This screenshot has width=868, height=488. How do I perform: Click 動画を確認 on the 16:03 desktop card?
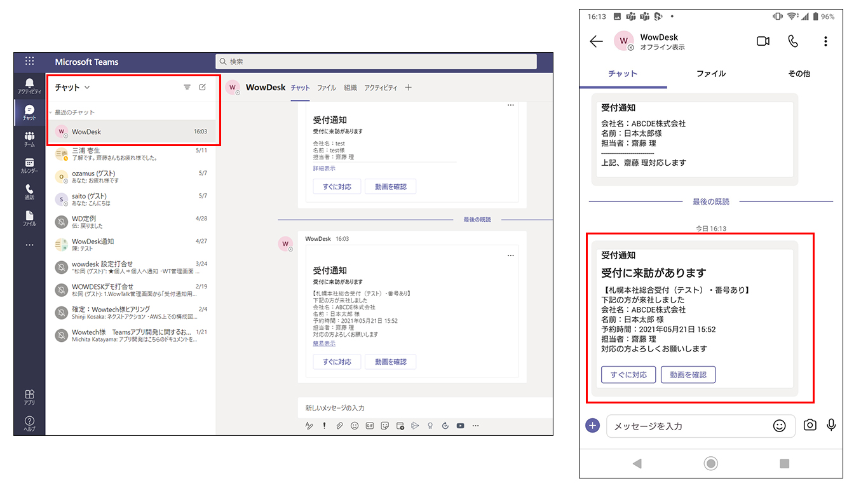(390, 362)
